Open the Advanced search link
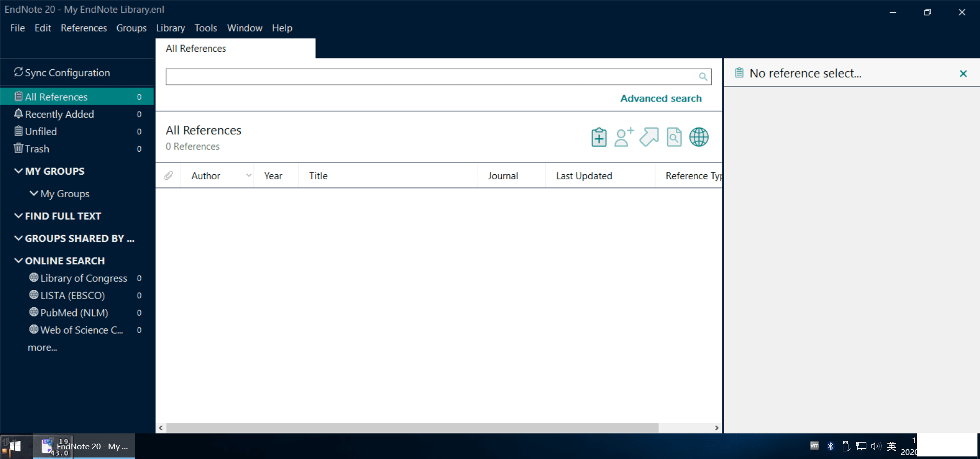The width and height of the screenshot is (980, 459). point(661,98)
